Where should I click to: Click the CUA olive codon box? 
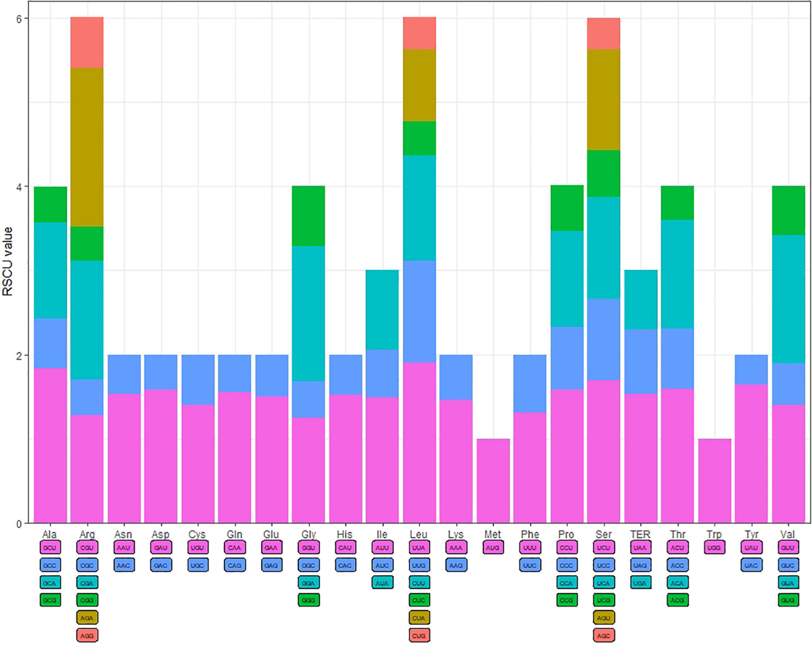point(419,618)
